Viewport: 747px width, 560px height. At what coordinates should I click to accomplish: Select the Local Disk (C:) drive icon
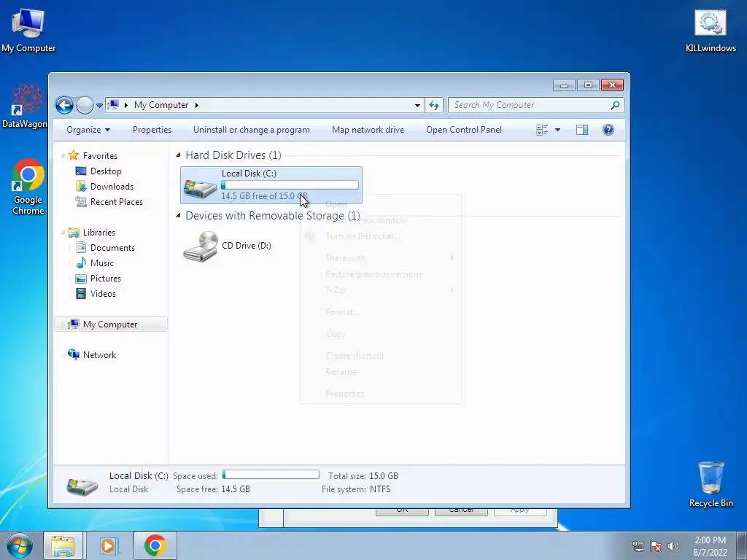(x=200, y=187)
